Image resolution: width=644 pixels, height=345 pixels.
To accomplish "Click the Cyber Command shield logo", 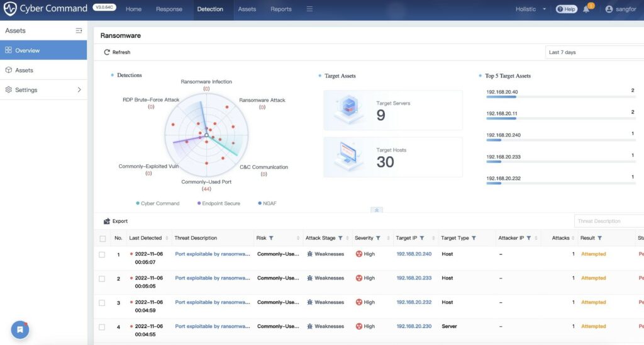I will pyautogui.click(x=10, y=9).
